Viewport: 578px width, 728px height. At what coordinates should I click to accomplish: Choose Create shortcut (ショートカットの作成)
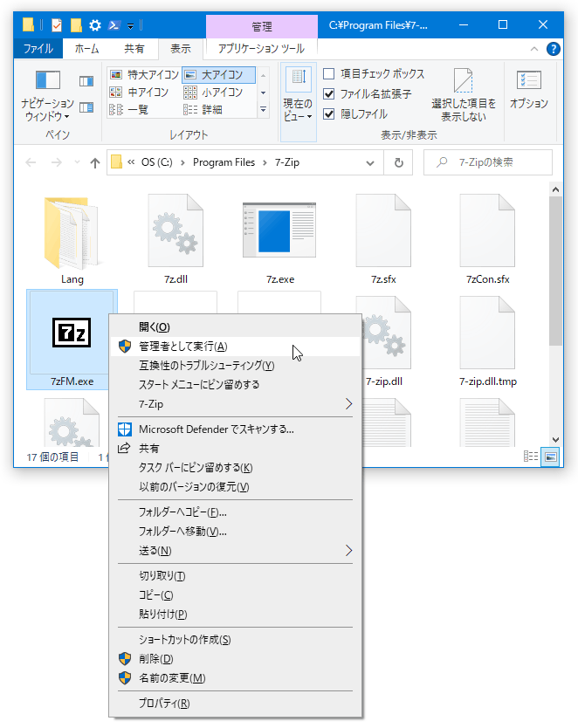click(x=235, y=640)
